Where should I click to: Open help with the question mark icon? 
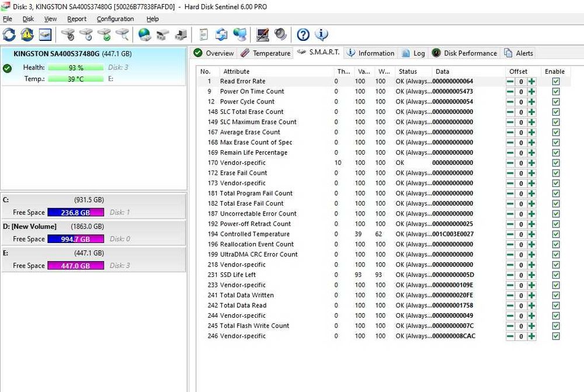coord(303,34)
